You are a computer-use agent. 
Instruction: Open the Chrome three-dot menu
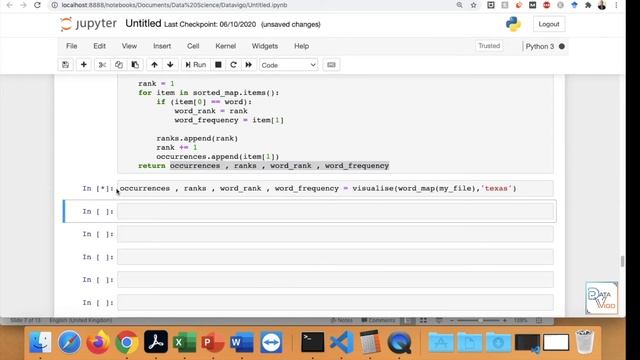(616, 5)
